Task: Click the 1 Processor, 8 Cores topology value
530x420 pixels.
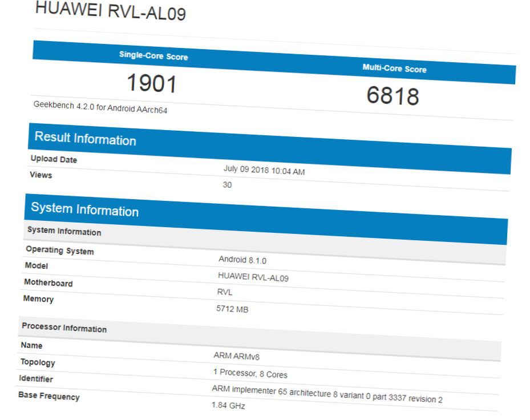Action: (250, 373)
